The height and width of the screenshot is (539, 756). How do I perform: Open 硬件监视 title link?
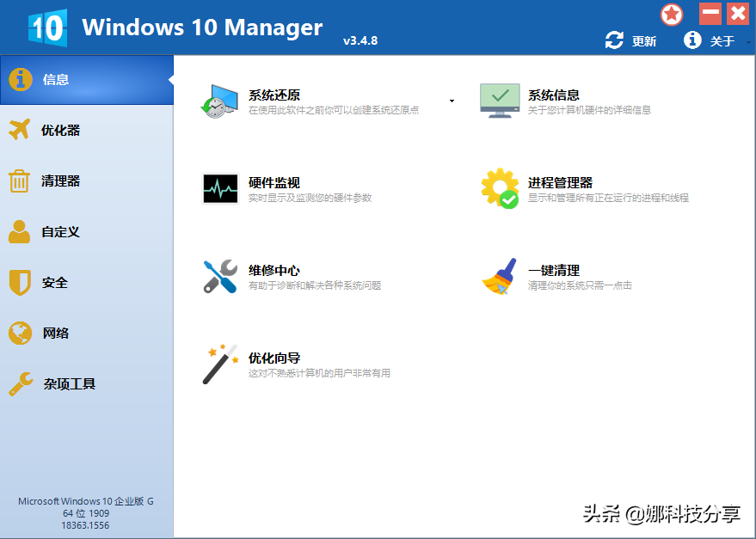pyautogui.click(x=274, y=183)
